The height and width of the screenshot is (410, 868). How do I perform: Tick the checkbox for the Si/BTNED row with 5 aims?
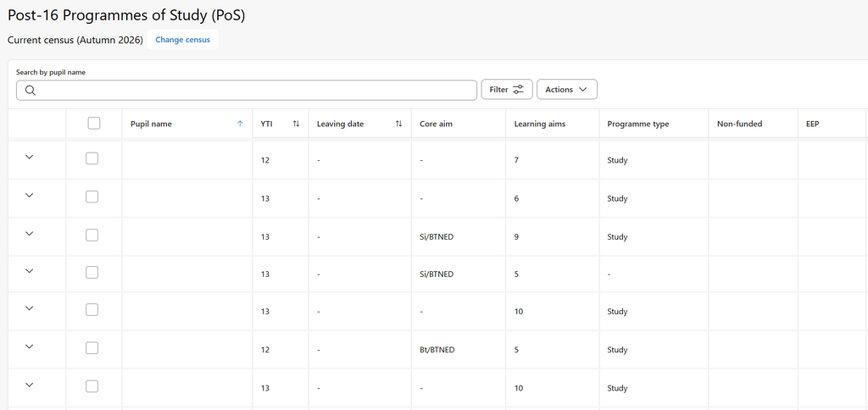(92, 272)
